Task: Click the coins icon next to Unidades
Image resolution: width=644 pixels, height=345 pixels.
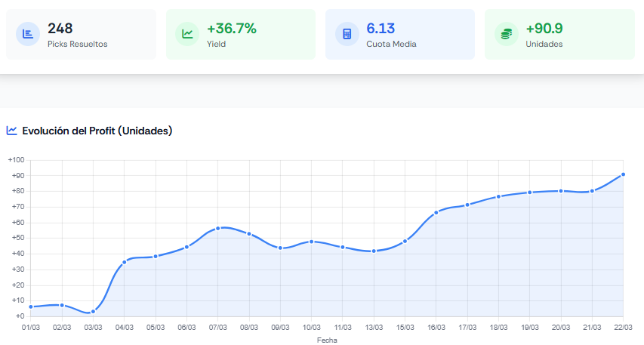Action: point(507,34)
